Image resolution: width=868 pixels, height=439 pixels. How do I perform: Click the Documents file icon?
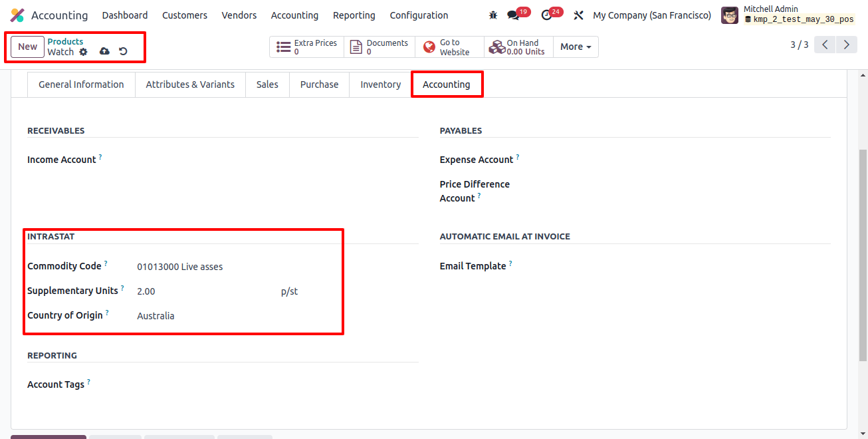[356, 47]
